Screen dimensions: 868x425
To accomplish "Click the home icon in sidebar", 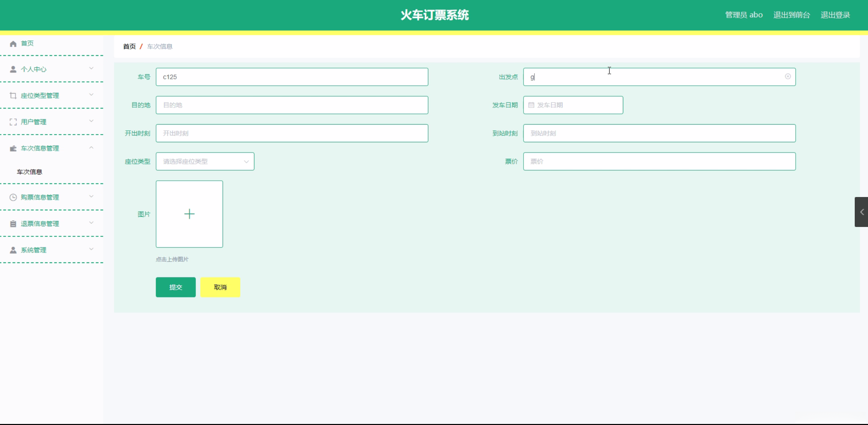I will pos(13,44).
